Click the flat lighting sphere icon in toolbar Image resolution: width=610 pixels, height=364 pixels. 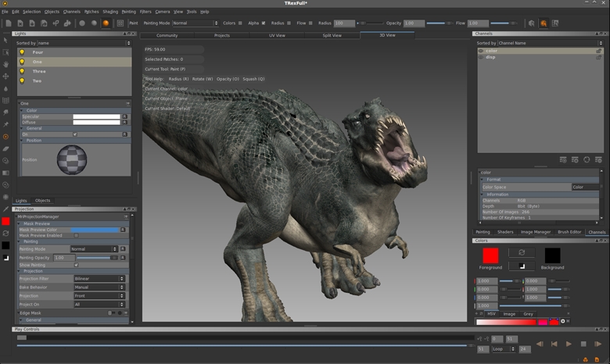click(x=81, y=23)
